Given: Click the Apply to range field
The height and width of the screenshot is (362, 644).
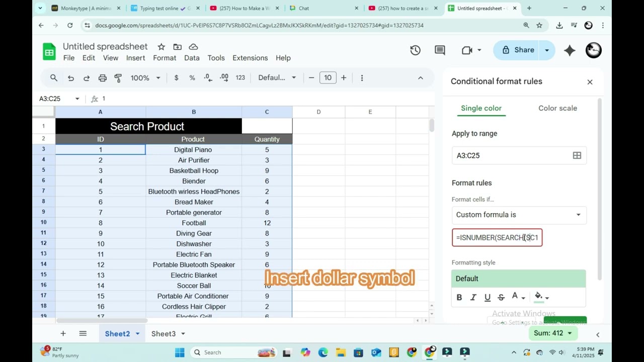Looking at the screenshot, I should pyautogui.click(x=519, y=155).
